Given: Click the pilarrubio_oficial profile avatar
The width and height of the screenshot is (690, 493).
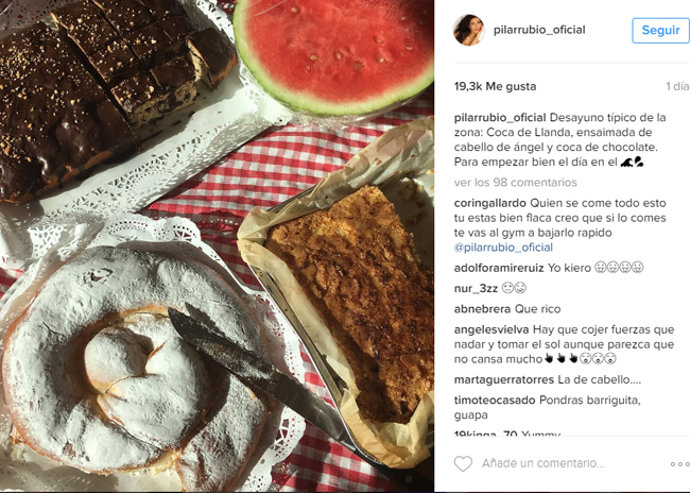Looking at the screenshot, I should coord(469,30).
